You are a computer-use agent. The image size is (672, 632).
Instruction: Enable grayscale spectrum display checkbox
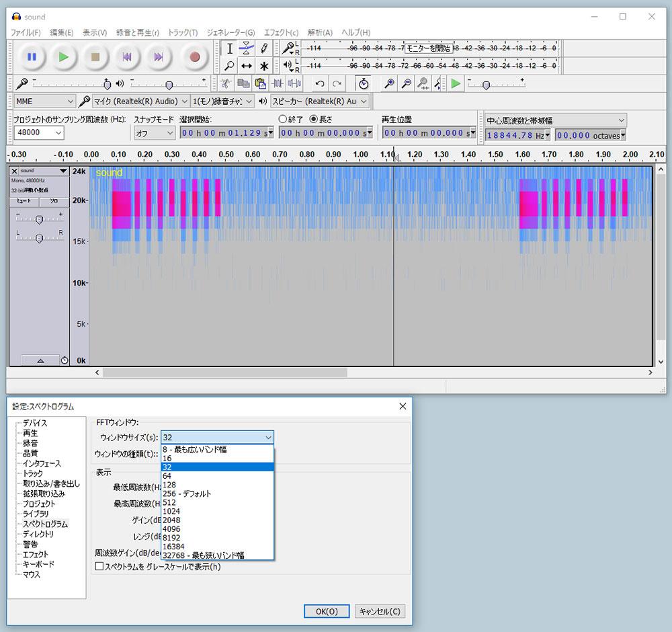99,567
